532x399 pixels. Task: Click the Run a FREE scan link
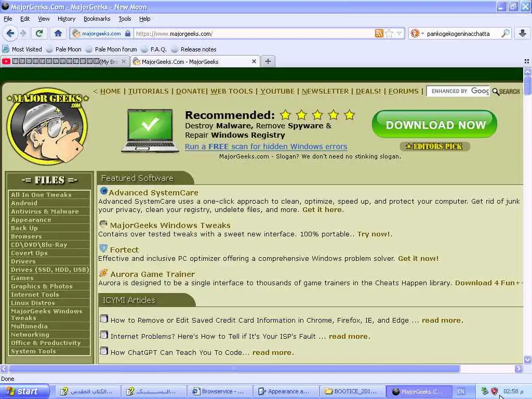point(266,147)
